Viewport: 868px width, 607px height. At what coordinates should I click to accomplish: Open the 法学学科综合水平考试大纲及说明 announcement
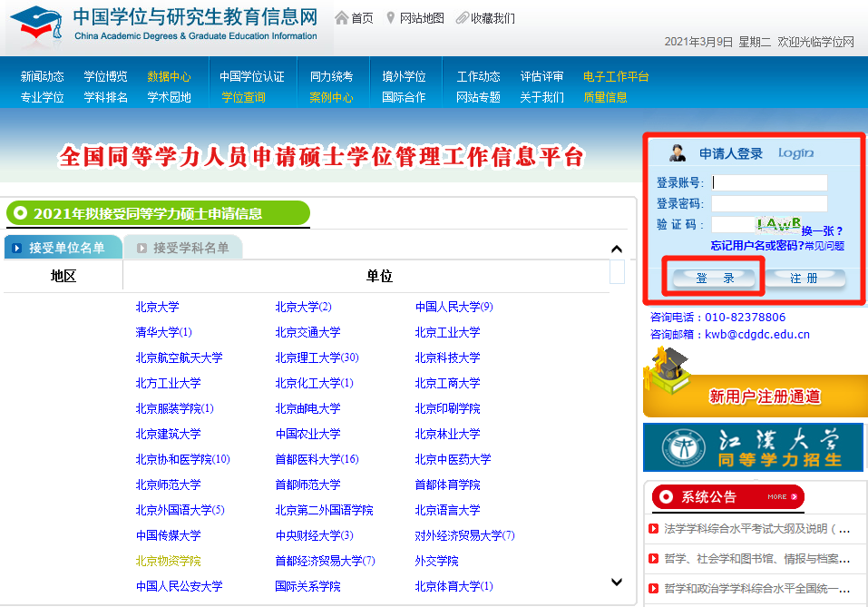[757, 529]
